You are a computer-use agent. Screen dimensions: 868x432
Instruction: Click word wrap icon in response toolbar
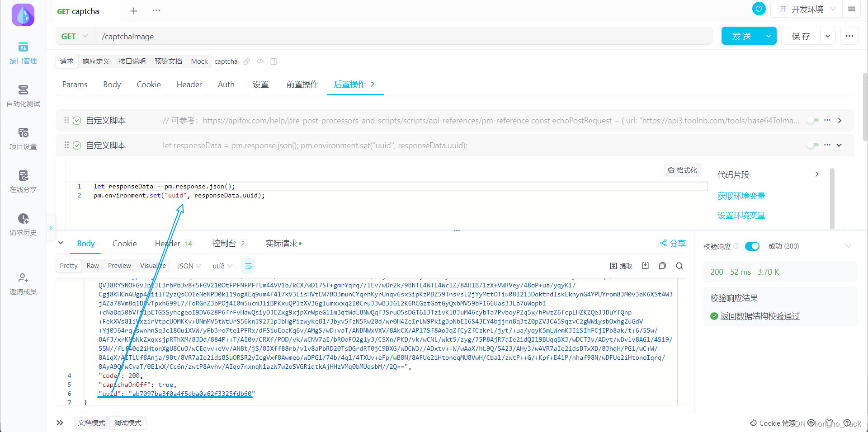coord(248,266)
